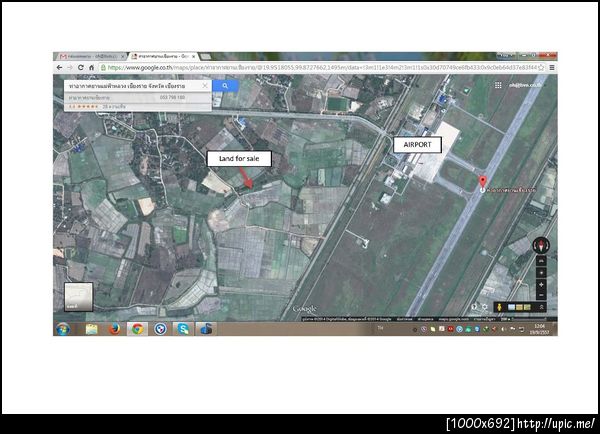Screen dimensions: 600x434
Task: Switch to the Gmail tab
Action: tap(90, 56)
